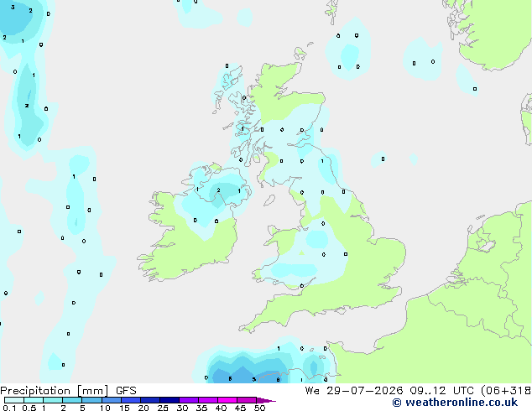Select the 0.5–1 mm legend swatch
The width and height of the screenshot is (532, 411).
pyautogui.click(x=34, y=400)
